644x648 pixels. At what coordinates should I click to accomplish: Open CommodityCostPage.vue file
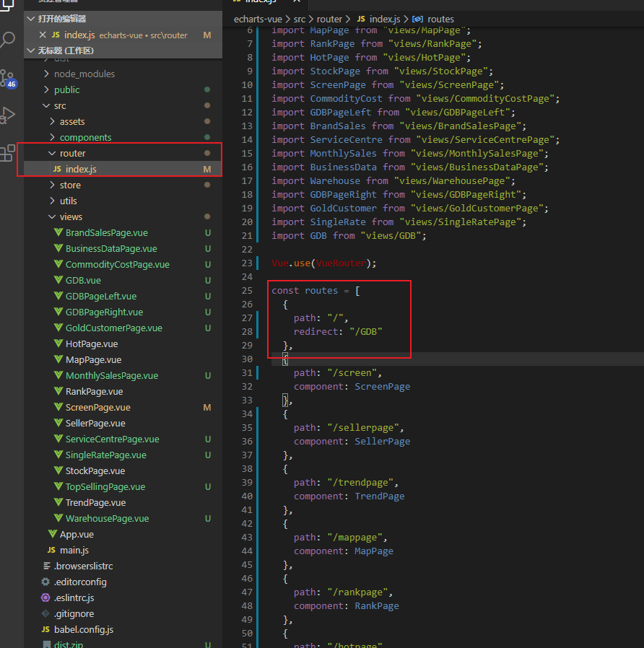point(123,265)
